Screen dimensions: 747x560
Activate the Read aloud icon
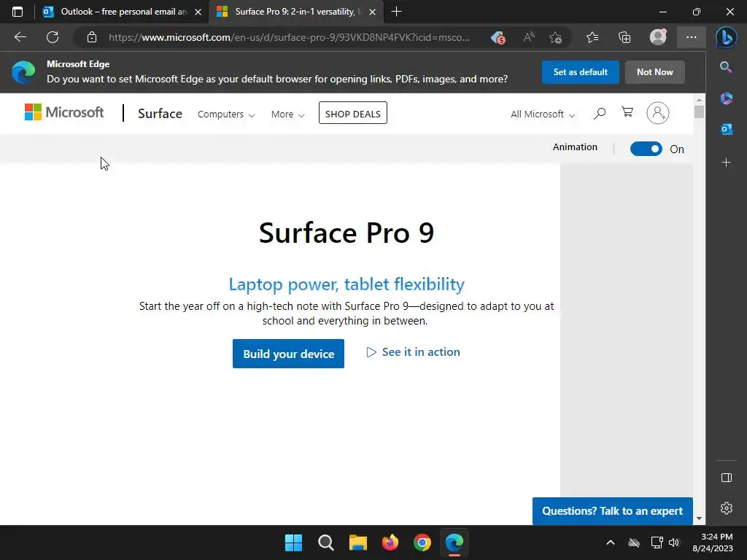[x=529, y=37]
